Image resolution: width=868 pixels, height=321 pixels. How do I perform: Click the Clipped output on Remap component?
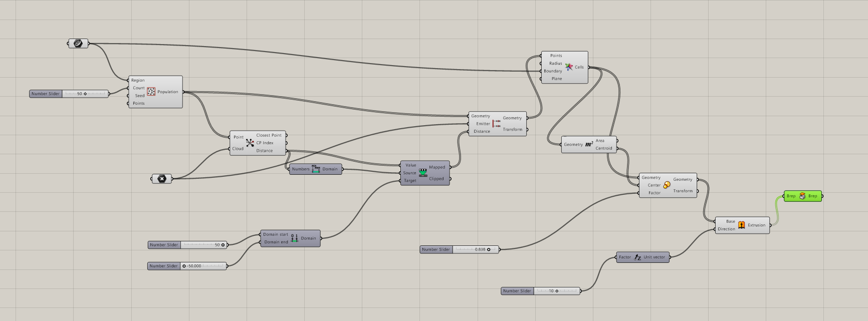click(x=436, y=179)
